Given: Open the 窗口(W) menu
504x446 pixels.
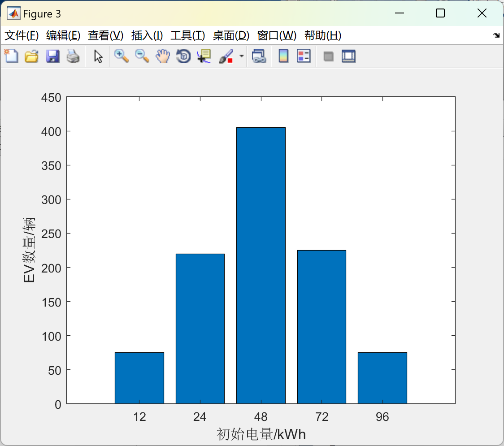Looking at the screenshot, I should [x=277, y=35].
